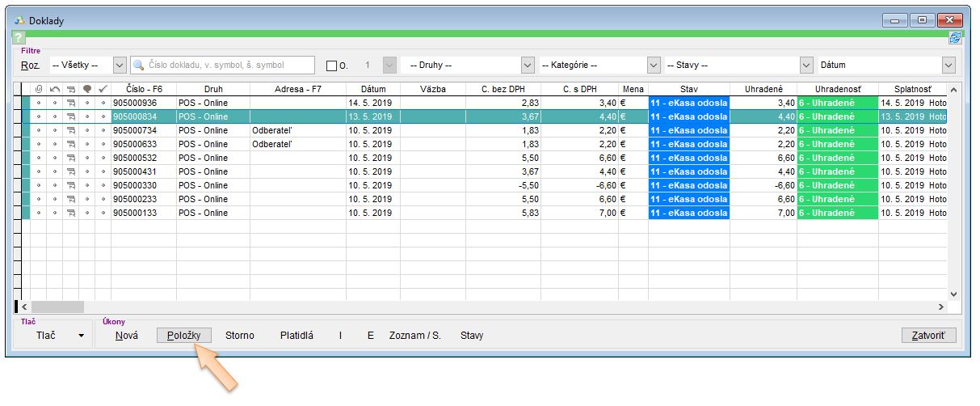Click the cart column header icon
Viewport: 980px width, 406px height.
tap(70, 89)
